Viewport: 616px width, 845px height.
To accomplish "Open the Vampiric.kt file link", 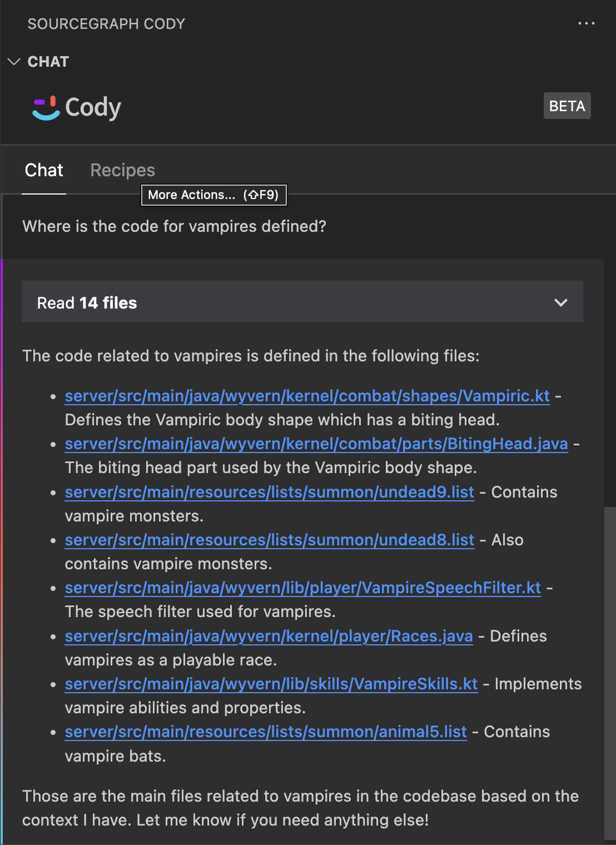I will pyautogui.click(x=307, y=396).
